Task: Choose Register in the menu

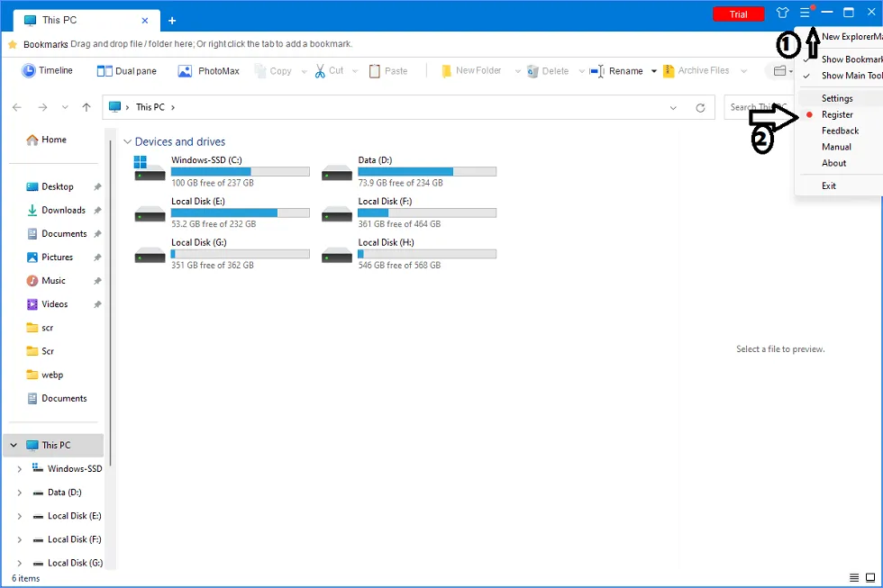Action: point(837,114)
